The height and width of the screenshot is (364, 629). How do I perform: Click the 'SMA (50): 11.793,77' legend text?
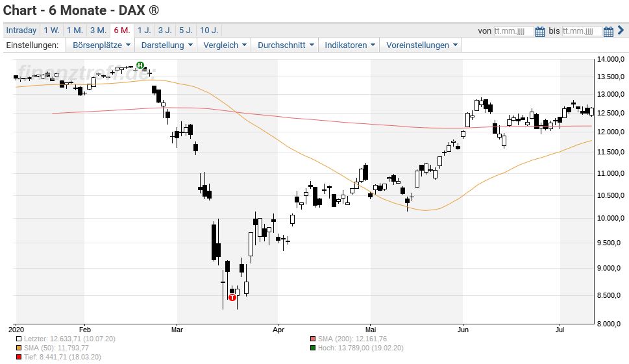[56, 348]
